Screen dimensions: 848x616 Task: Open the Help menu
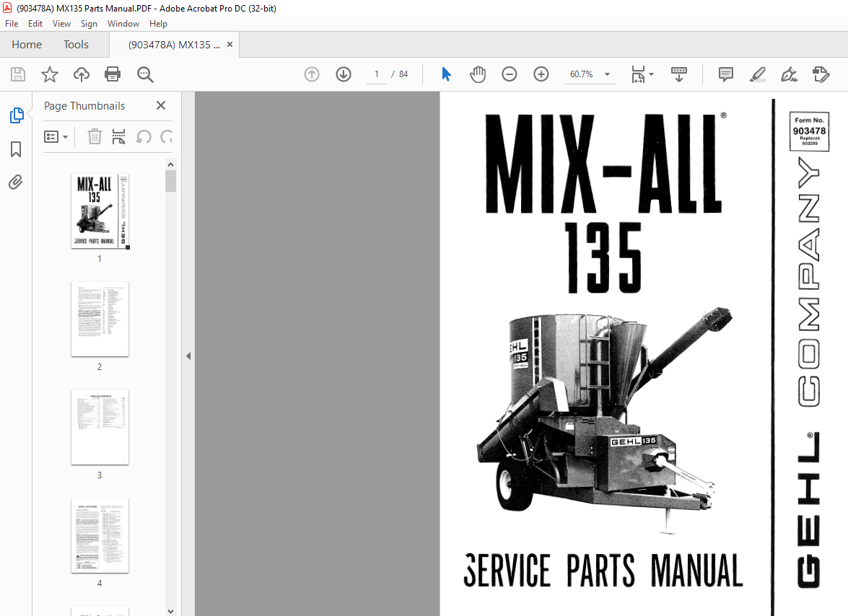(x=158, y=24)
